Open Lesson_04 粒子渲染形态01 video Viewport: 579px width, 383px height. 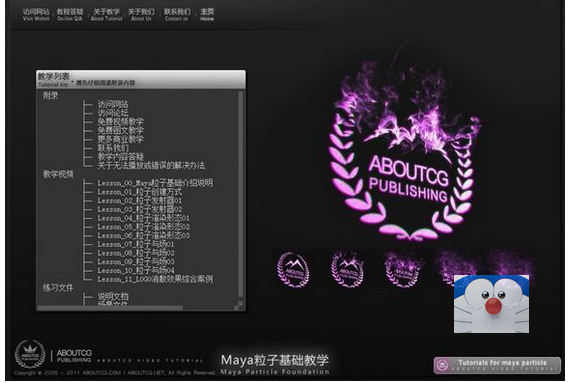143,218
